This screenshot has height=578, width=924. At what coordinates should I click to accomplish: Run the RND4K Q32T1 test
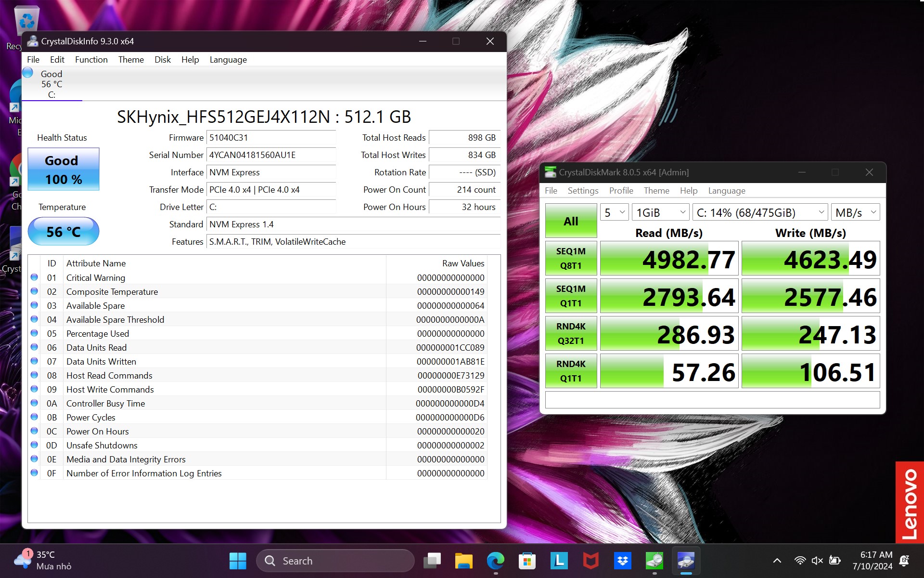pos(571,333)
